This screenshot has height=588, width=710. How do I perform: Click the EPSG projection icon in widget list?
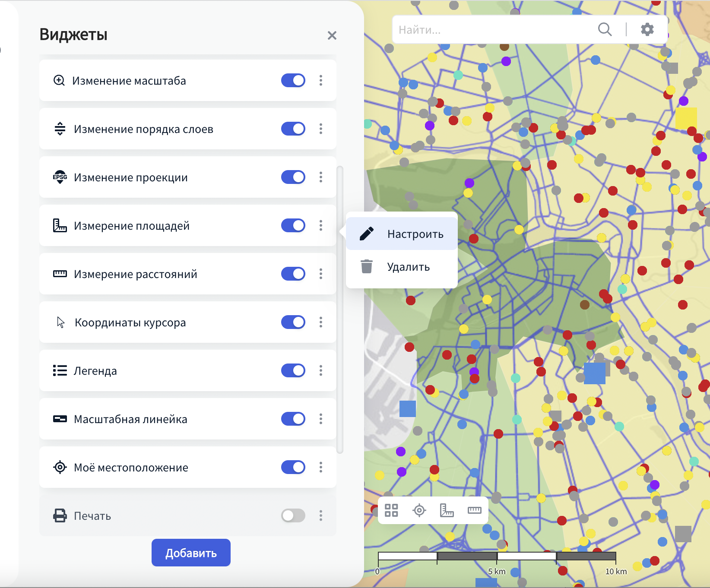pos(60,177)
